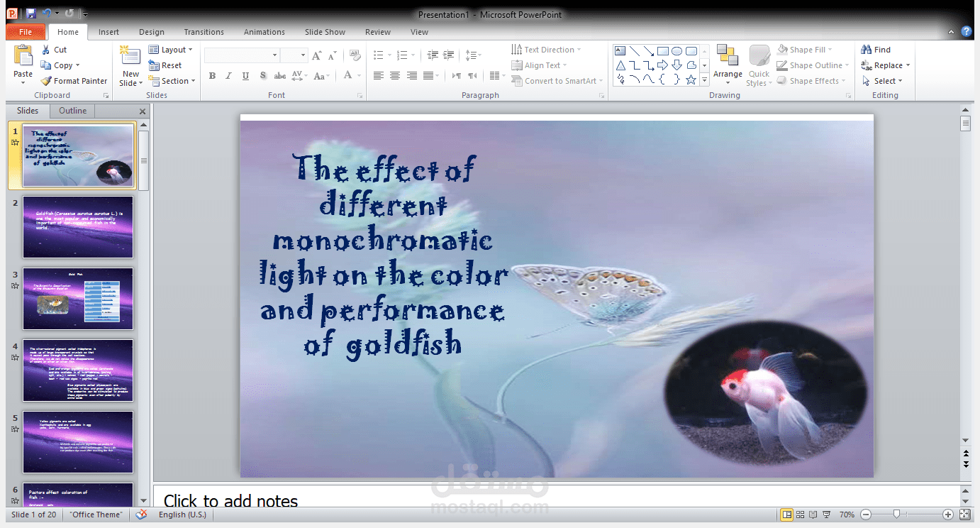The height and width of the screenshot is (528, 980).
Task: Switch to the Outline tab
Action: click(72, 110)
